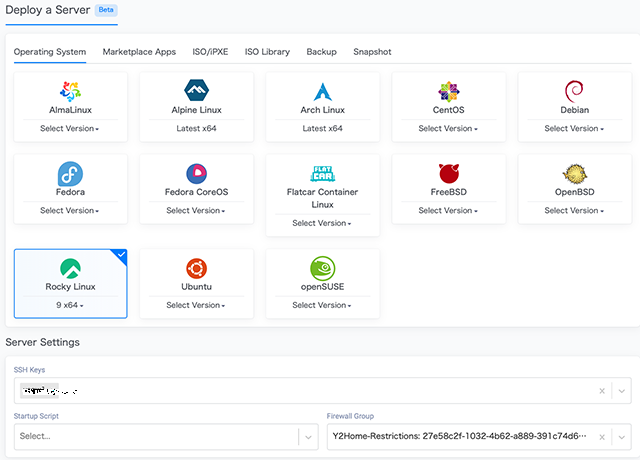Expand the SSH Keys dropdown chevron
This screenshot has width=640, height=460.
point(622,391)
